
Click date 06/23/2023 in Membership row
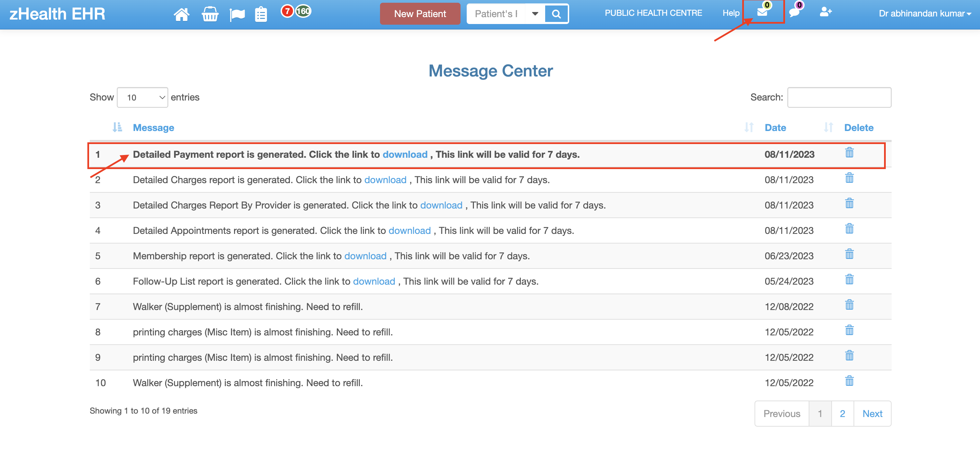(789, 256)
